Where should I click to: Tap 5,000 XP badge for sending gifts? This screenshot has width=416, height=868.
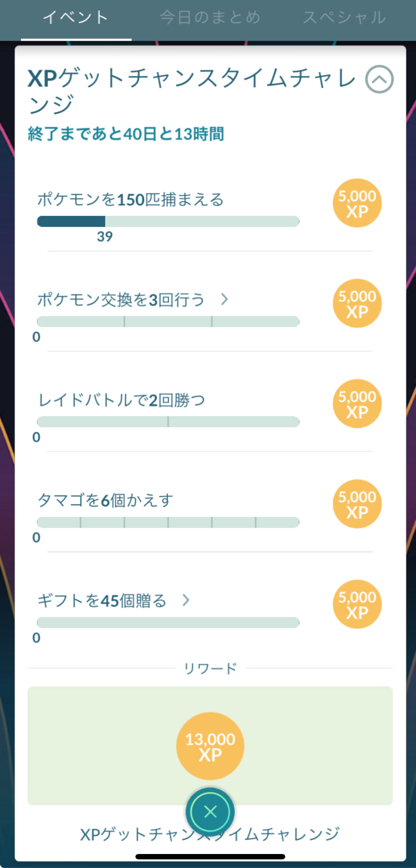pyautogui.click(x=357, y=604)
